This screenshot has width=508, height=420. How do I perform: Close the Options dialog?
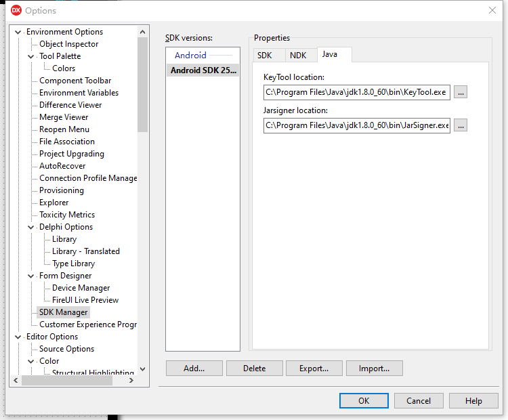click(492, 10)
